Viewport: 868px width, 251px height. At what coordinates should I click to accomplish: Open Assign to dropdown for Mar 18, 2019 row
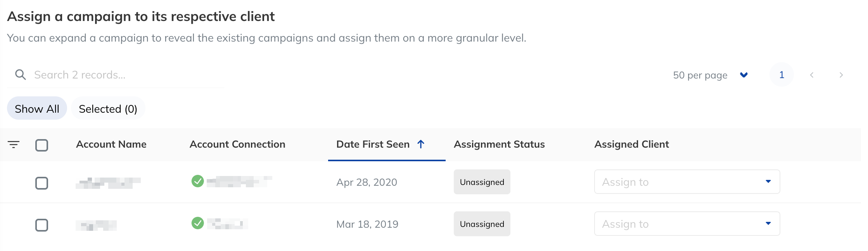click(x=686, y=224)
